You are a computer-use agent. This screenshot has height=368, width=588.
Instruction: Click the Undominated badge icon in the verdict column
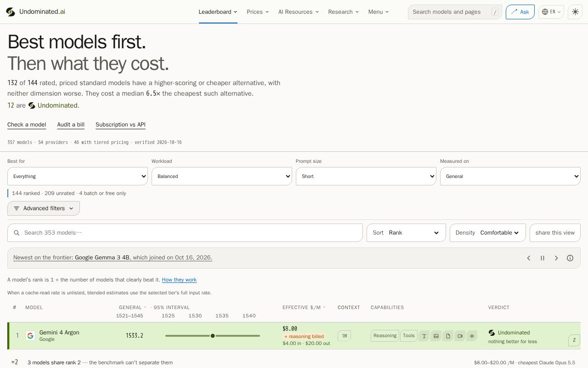point(492,333)
